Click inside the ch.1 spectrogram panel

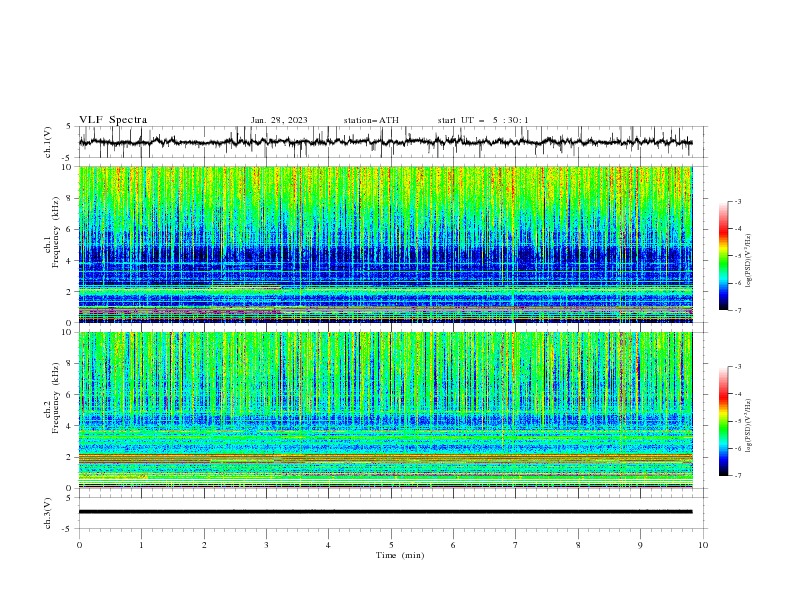click(386, 244)
